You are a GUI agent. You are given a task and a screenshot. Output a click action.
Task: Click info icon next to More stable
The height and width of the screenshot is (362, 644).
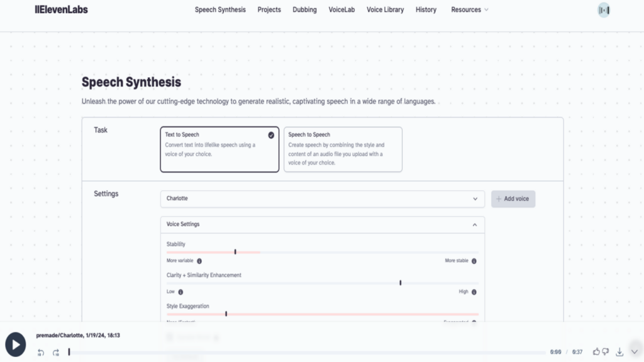pyautogui.click(x=474, y=261)
